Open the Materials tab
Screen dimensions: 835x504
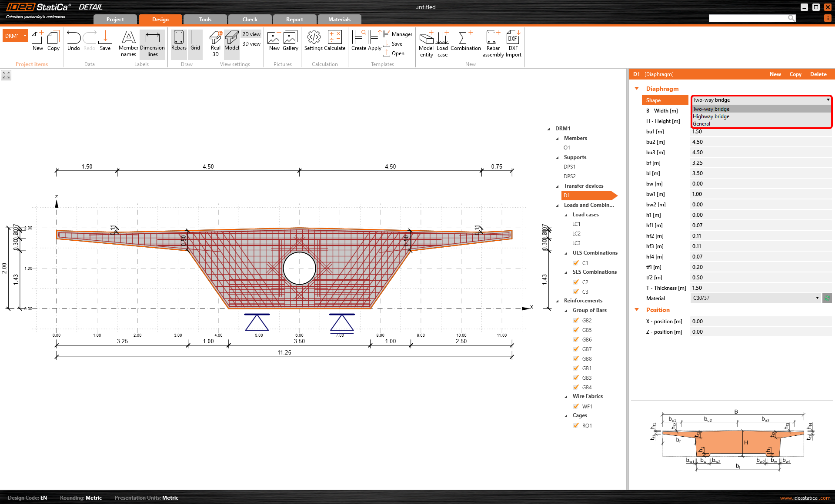click(339, 20)
